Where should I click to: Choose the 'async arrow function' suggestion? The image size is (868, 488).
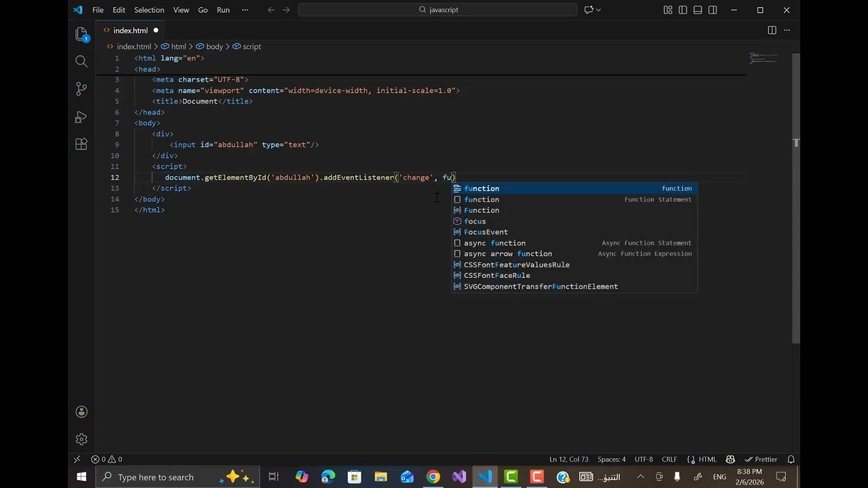(574, 253)
